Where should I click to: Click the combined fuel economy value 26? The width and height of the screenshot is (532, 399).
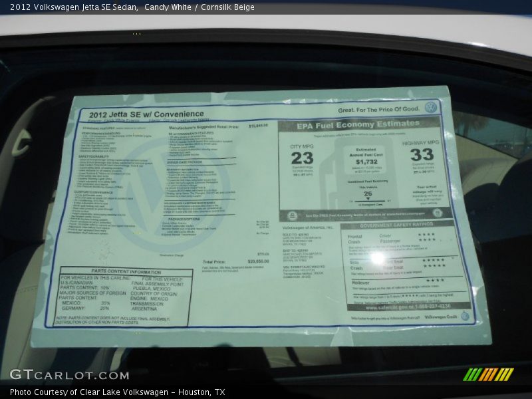tap(368, 194)
